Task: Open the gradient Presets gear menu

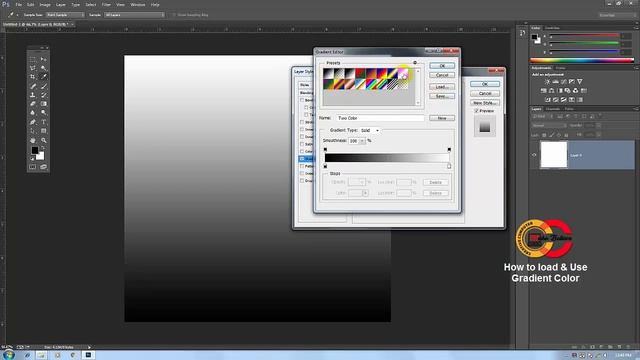Action: point(415,63)
